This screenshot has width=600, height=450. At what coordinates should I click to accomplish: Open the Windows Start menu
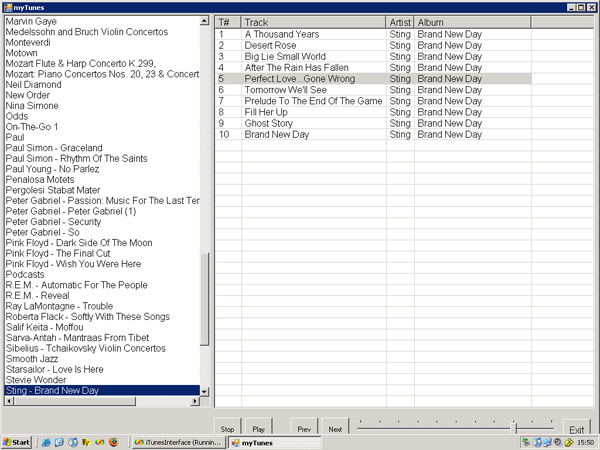click(x=16, y=442)
